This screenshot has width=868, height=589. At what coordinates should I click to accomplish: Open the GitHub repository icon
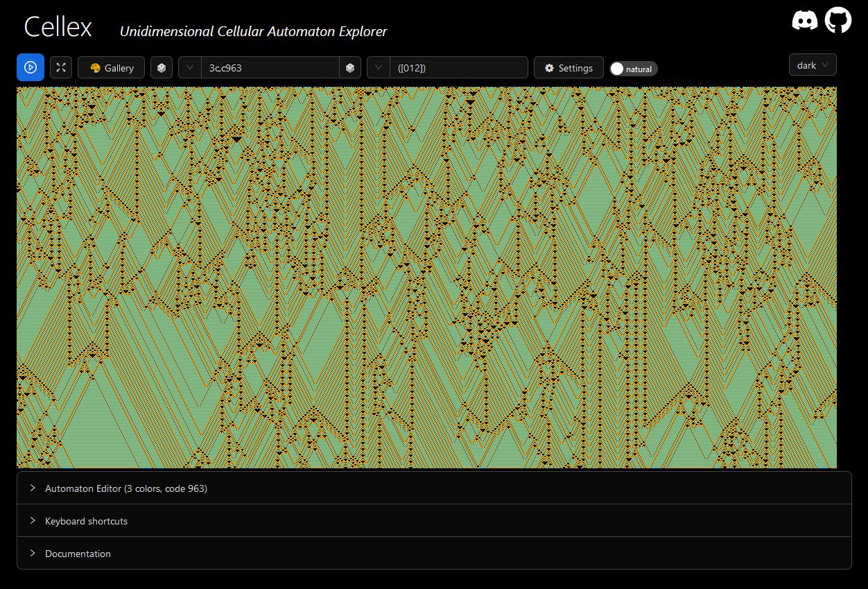[x=838, y=21]
